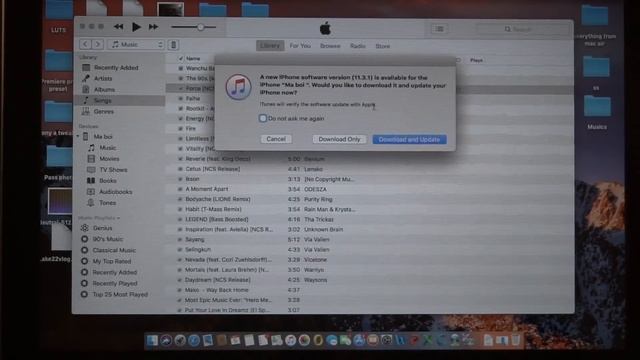The image size is (640, 360).
Task: Click the Cancel button in update dialog
Action: click(x=276, y=139)
